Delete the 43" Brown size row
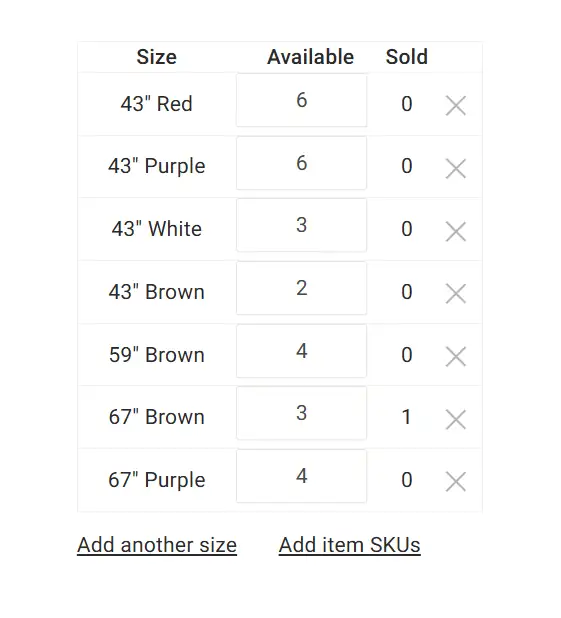Viewport: 561px width, 618px height. click(x=455, y=294)
